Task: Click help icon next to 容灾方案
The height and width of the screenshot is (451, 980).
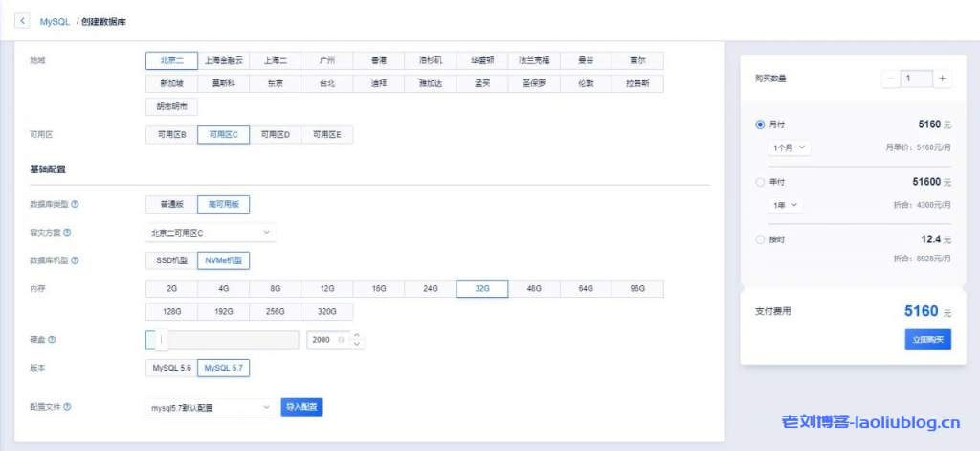Action: (67, 232)
